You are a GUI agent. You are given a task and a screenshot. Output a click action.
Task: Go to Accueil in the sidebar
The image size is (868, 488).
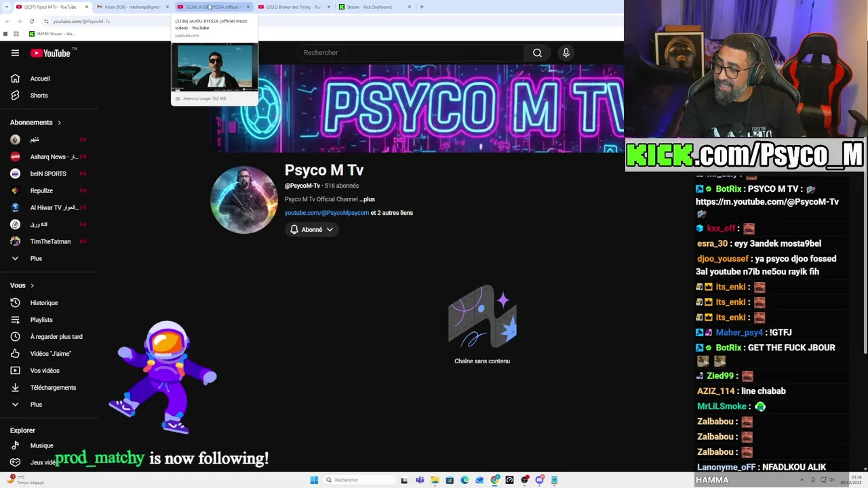(39, 79)
